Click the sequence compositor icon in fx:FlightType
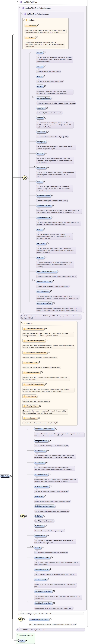The height and width of the screenshot is (644, 88). coord(24,177)
